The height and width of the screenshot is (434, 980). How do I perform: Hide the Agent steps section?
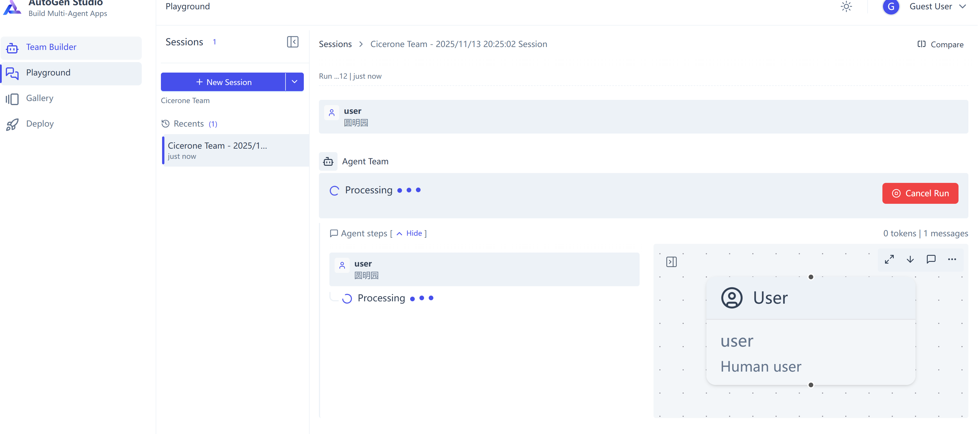[414, 233]
